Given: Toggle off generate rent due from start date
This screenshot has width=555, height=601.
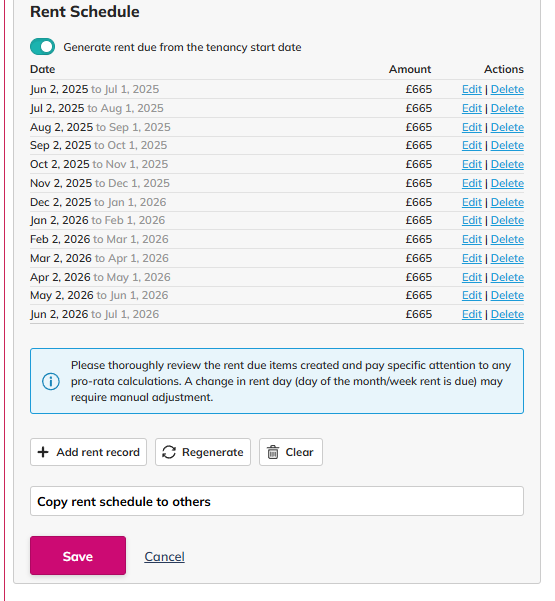Looking at the screenshot, I should click(43, 47).
